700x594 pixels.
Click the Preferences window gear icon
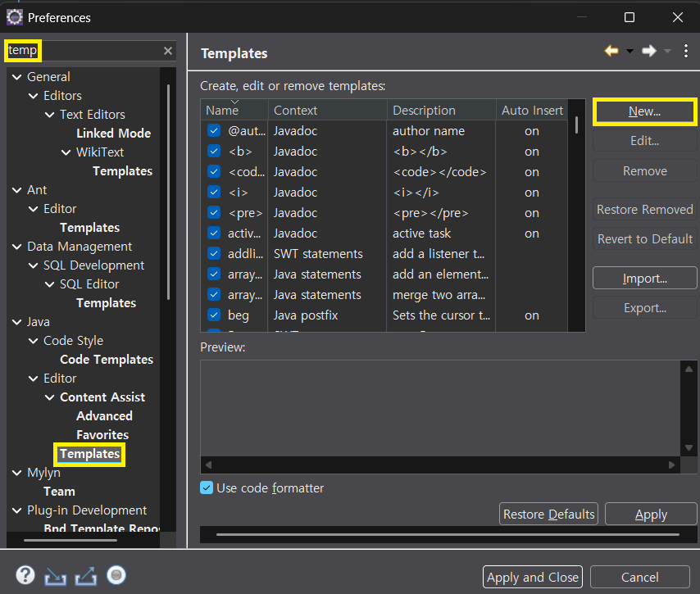tap(14, 17)
